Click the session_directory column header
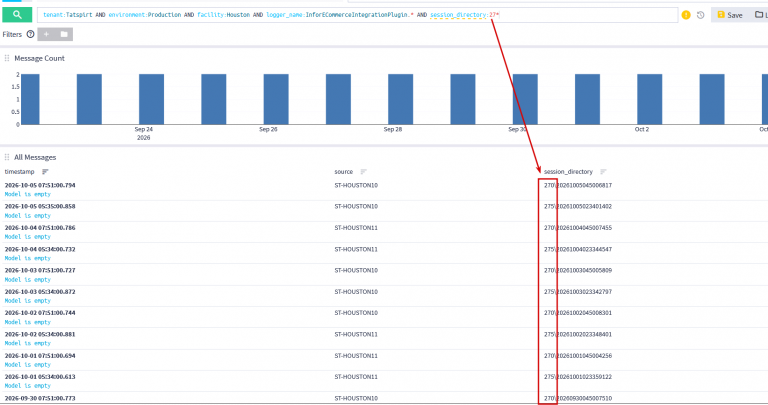The image size is (768, 405). pyautogui.click(x=568, y=172)
